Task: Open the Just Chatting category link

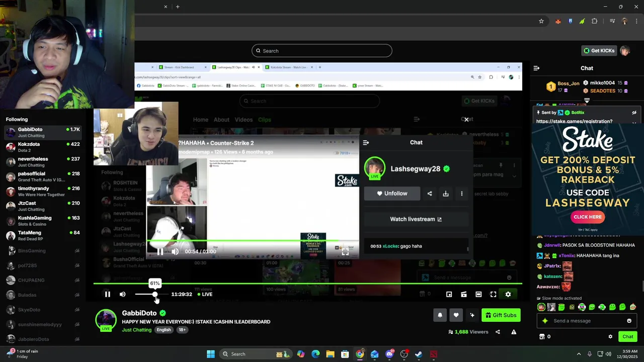Action: pos(136,330)
